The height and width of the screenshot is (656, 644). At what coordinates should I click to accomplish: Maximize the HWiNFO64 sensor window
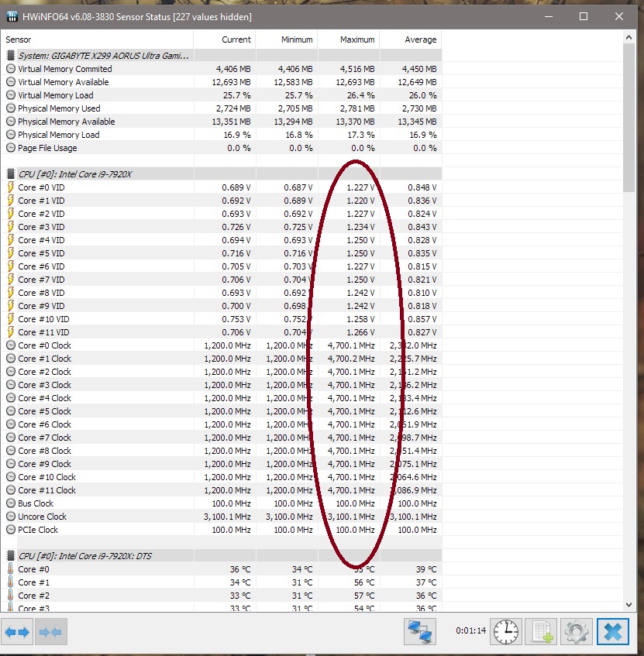[x=584, y=17]
